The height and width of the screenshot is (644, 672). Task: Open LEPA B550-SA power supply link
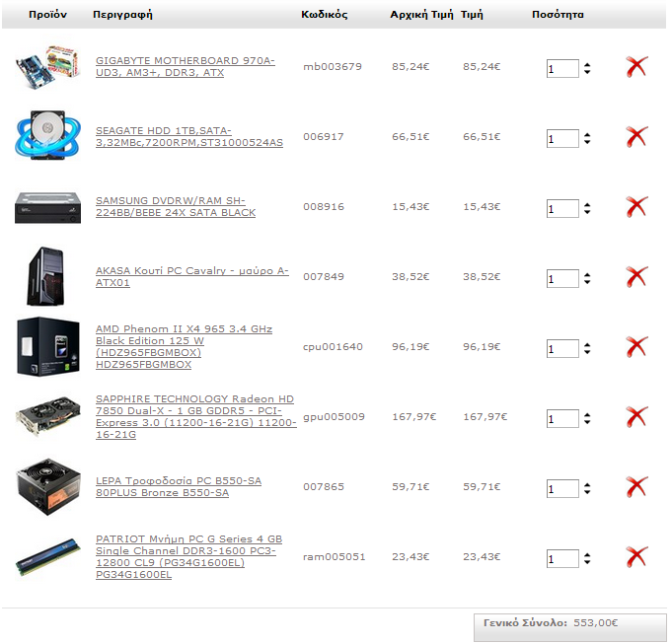point(179,487)
